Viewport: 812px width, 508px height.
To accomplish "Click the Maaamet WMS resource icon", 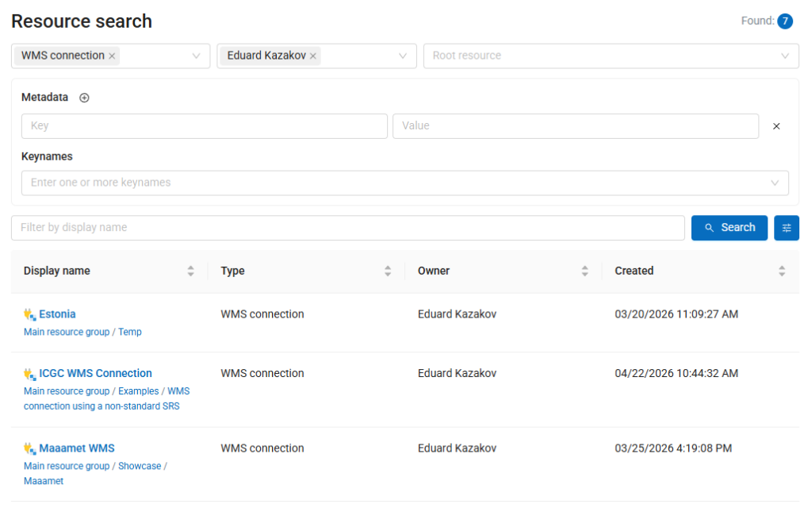I will 29,449.
